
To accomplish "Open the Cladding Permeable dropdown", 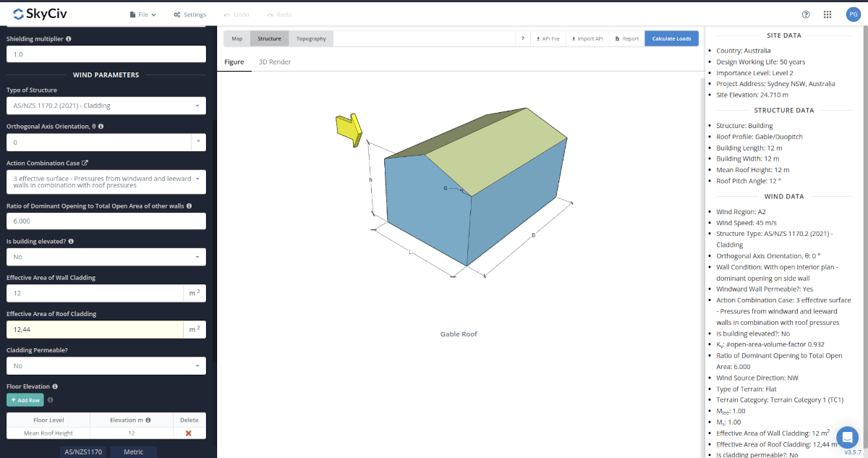I will click(x=106, y=366).
